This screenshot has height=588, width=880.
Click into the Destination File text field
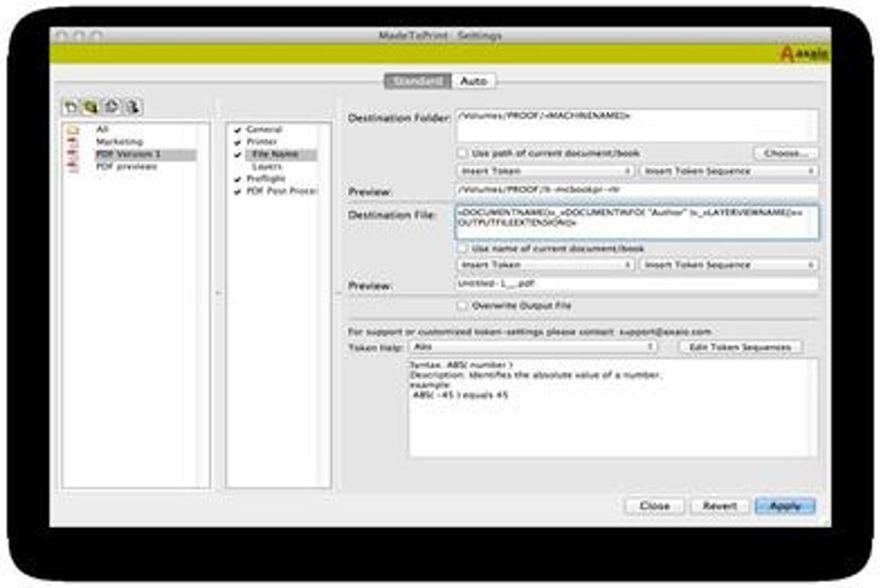tap(637, 223)
